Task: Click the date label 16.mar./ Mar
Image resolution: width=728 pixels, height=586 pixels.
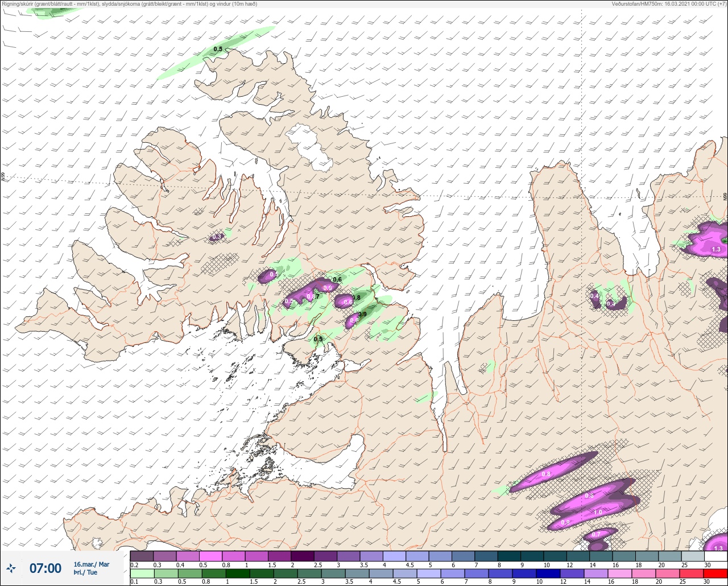Action: click(92, 564)
